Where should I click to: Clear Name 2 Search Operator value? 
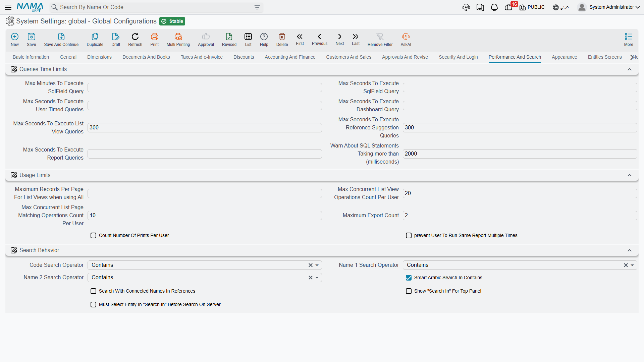pyautogui.click(x=311, y=278)
